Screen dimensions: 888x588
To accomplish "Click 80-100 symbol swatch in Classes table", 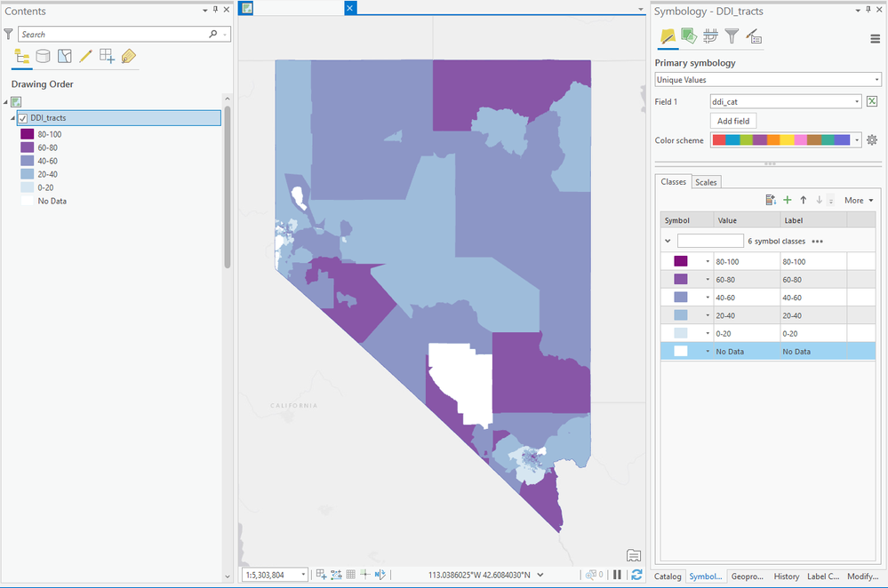I will [681, 261].
